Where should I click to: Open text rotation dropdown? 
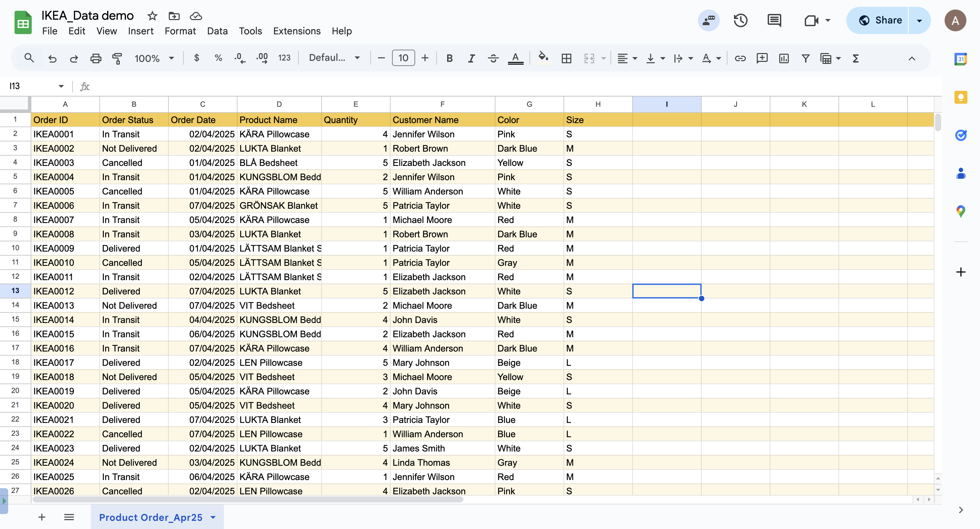tap(711, 58)
